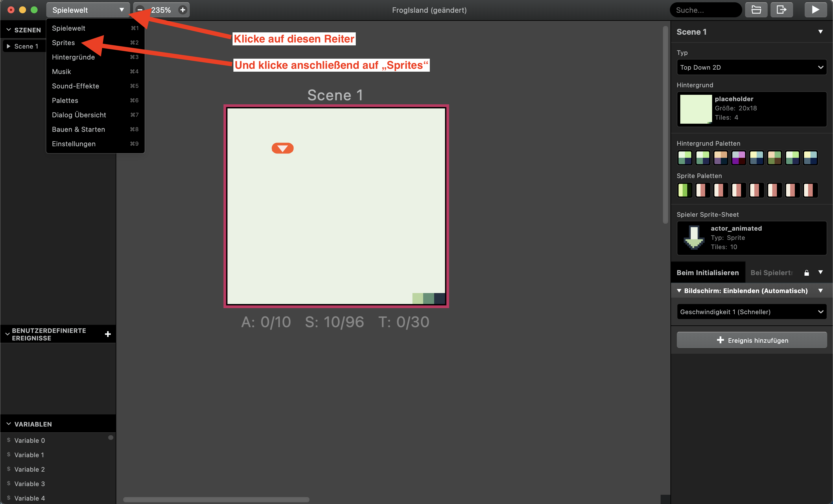Select Hintergründe in the open menu
Screen dimensions: 833x504
pos(73,57)
